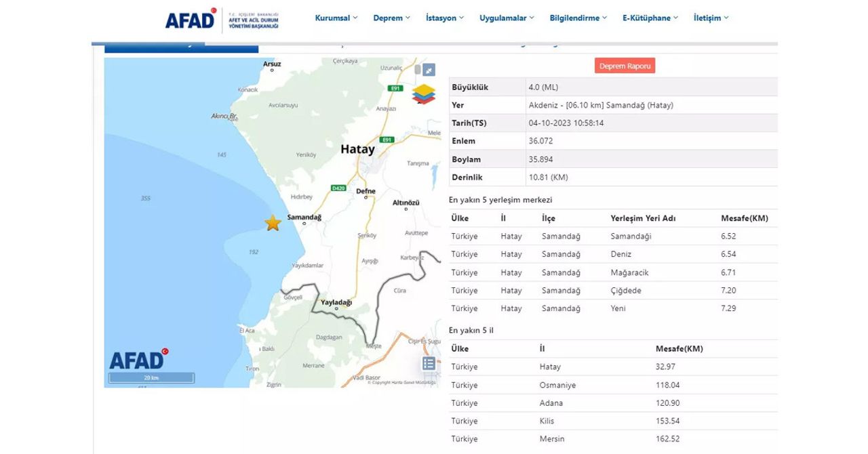Click the Mersin province row
Image resolution: width=868 pixels, height=454 pixels.
613,439
